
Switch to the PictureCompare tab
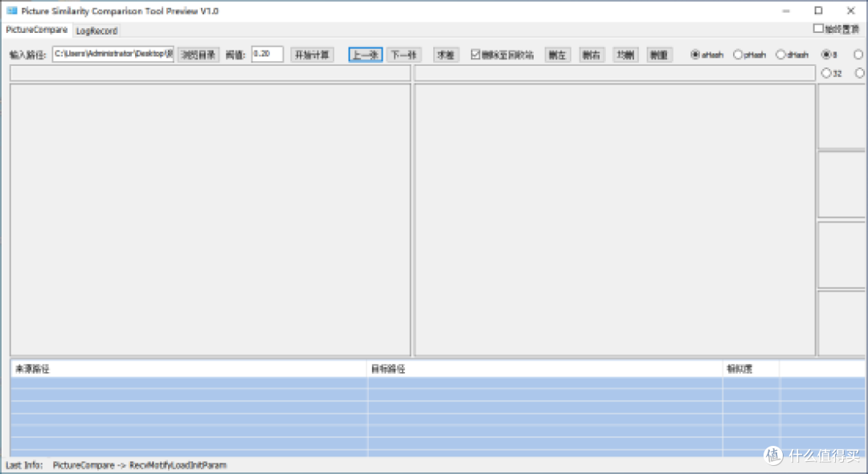[36, 30]
